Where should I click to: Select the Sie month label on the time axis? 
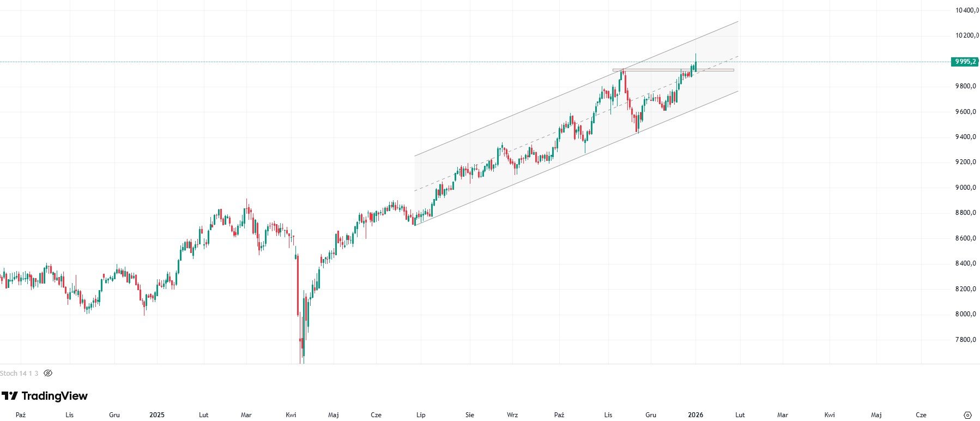pos(470,415)
